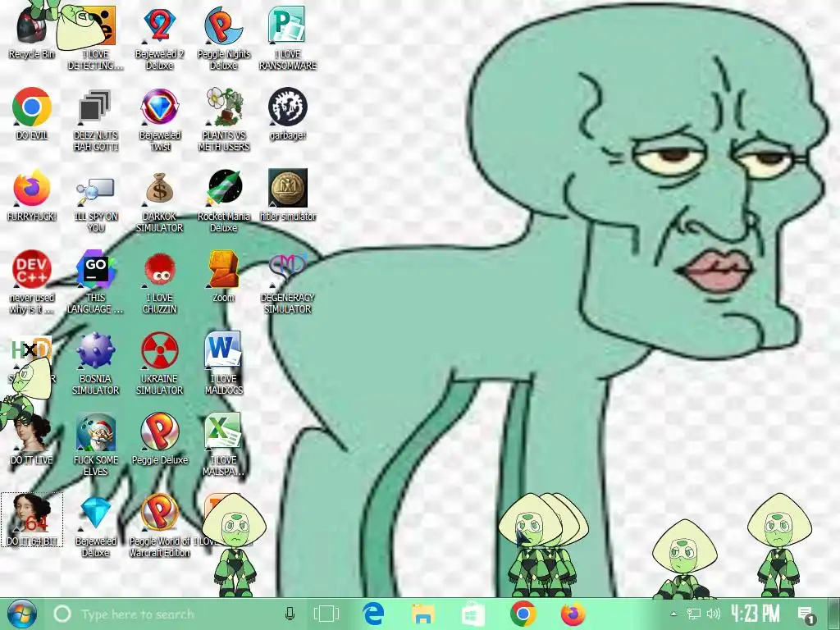Select the Recycle Bin desktop icon
Viewport: 840px width, 630px height.
pos(32,32)
